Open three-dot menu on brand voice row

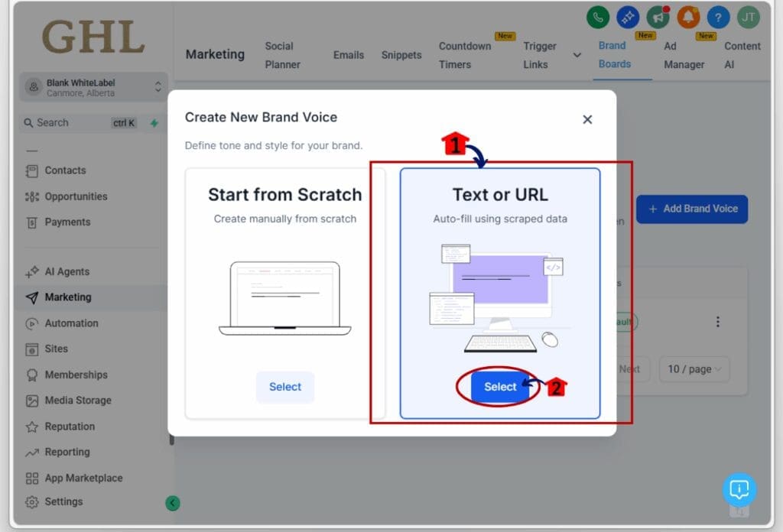click(717, 322)
